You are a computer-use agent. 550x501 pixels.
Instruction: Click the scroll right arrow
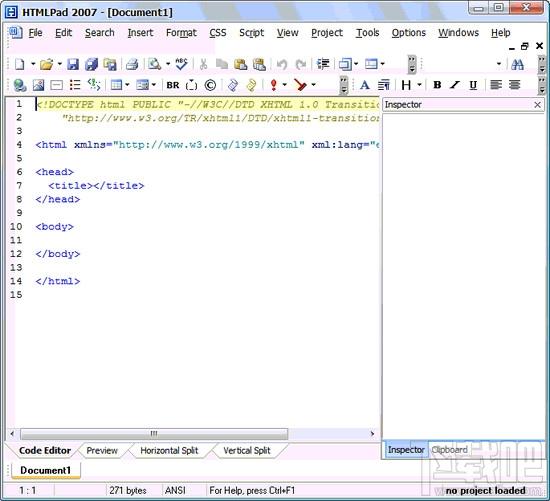(373, 434)
